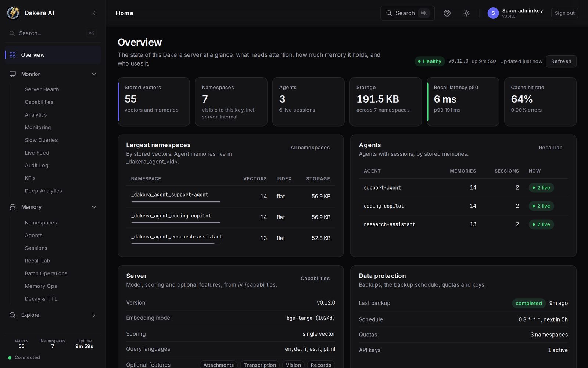Click the completed backup status badge
Viewport: 588px width, 368px height.
tap(528, 303)
